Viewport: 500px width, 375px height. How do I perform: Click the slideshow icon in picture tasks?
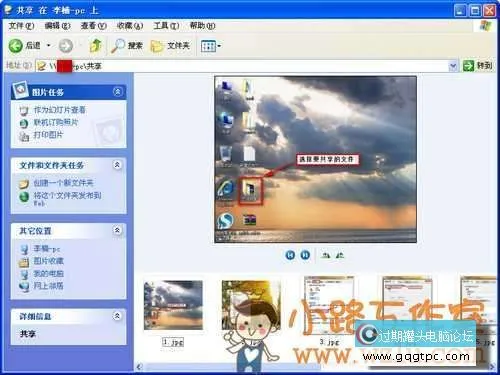[24, 110]
